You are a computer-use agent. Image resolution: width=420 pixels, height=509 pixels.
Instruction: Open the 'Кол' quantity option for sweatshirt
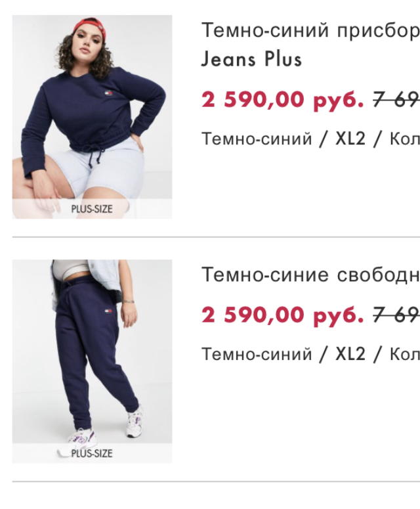[404, 139]
